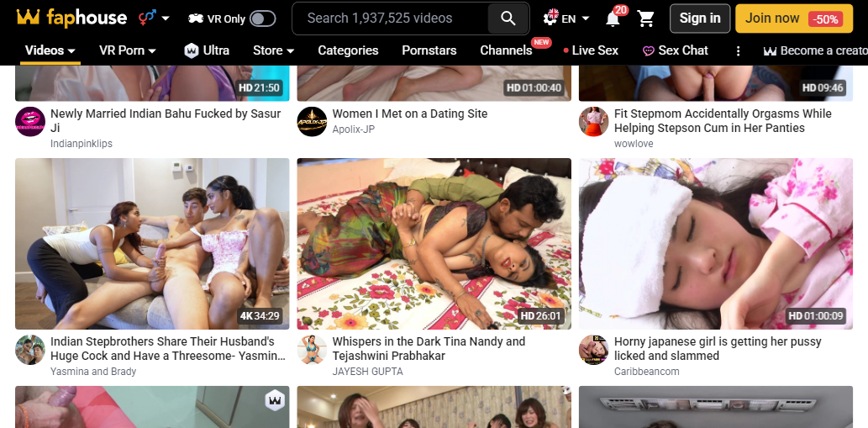The width and height of the screenshot is (868, 428).
Task: Open the shopping cart
Action: (646, 18)
